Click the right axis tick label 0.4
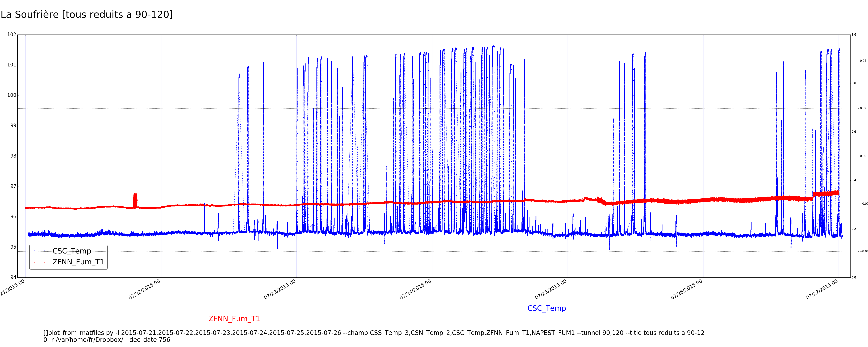This screenshot has height=347, width=868. 854,180
